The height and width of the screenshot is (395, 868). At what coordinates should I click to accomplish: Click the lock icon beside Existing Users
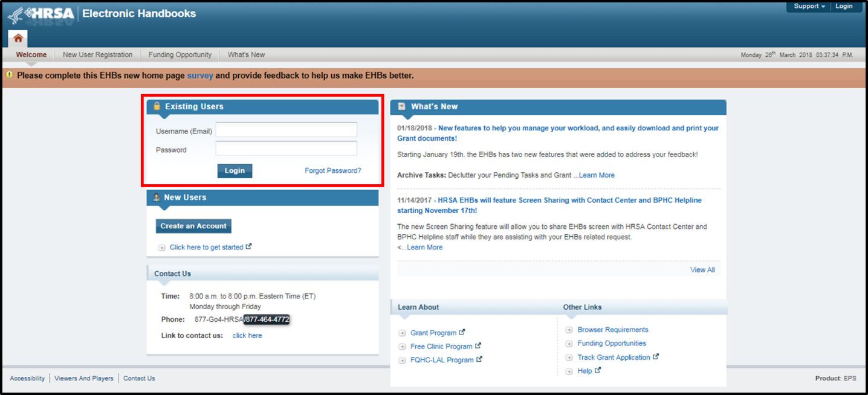pyautogui.click(x=157, y=106)
